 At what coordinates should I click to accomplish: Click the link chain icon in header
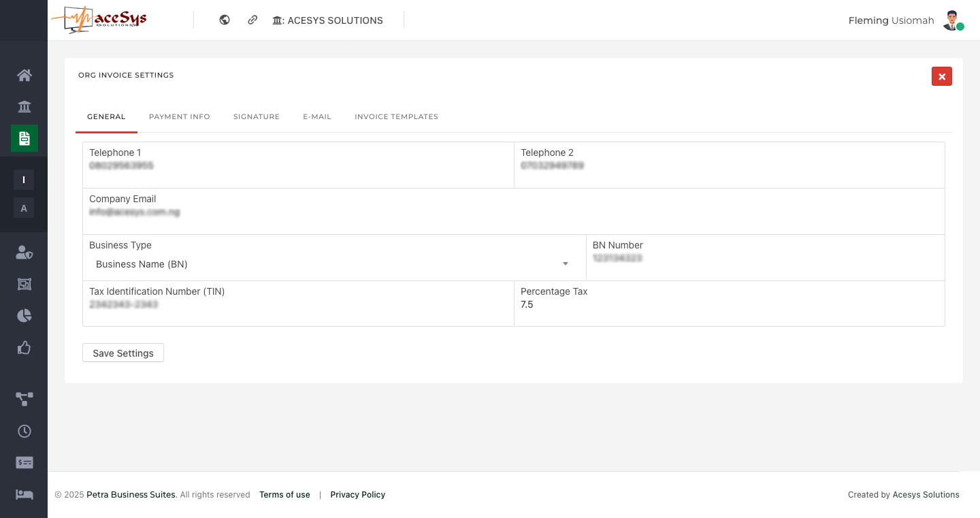[252, 20]
